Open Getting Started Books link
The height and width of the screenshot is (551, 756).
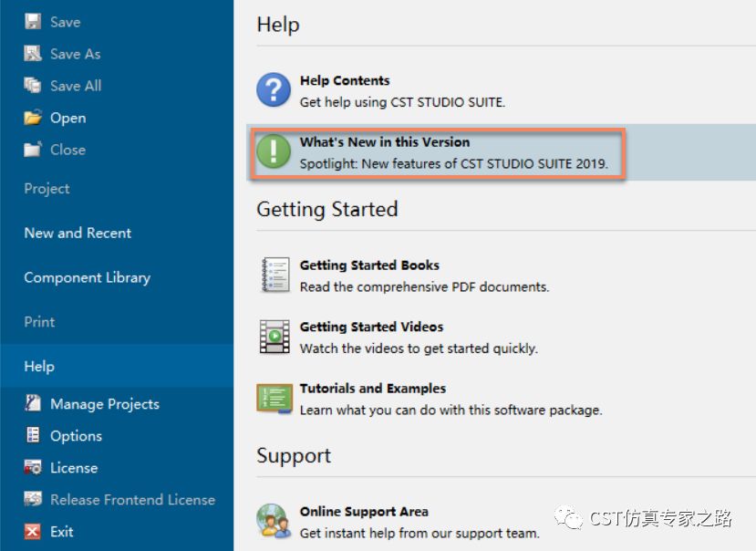point(369,265)
